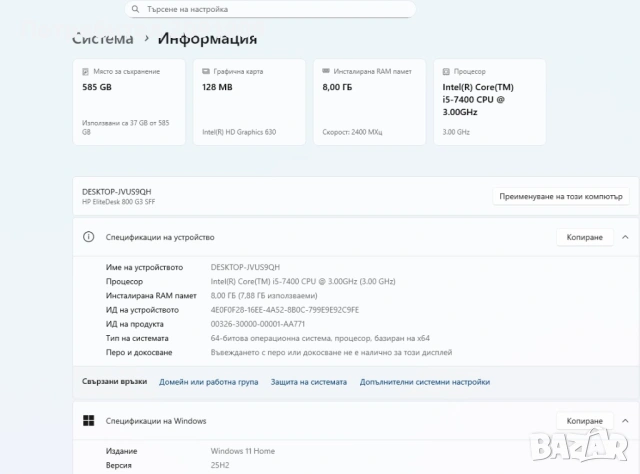Screen dimensions: 640x474
Task: Click the installed RAM icon
Action: tap(326, 71)
